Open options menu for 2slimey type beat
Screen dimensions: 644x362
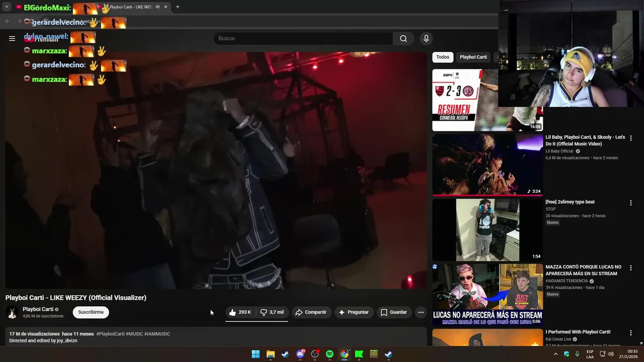630,203
